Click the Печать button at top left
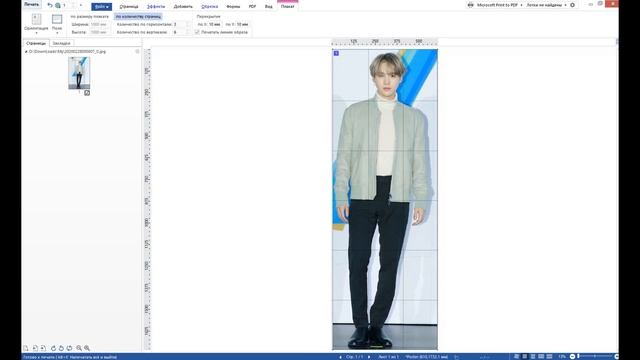Viewport: 640px width, 360px height. [x=31, y=4]
